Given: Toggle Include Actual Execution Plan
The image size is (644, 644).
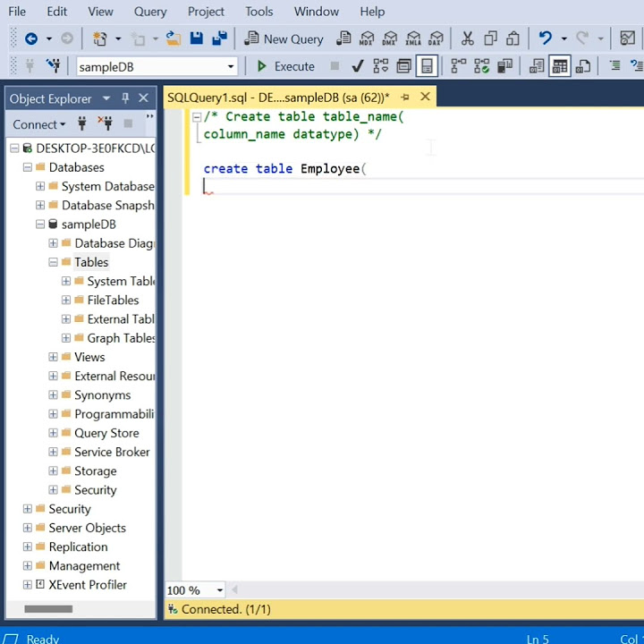Looking at the screenshot, I should 458,66.
